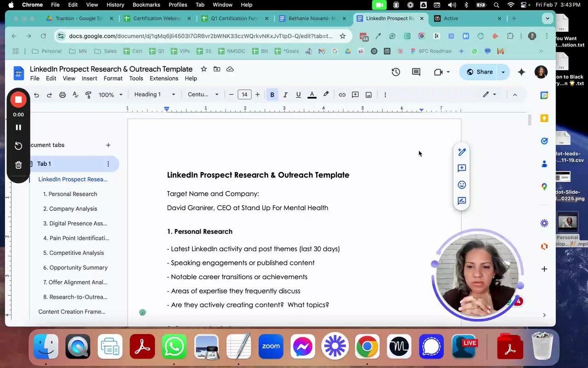
Task: Insert a link with chain icon
Action: [x=342, y=95]
